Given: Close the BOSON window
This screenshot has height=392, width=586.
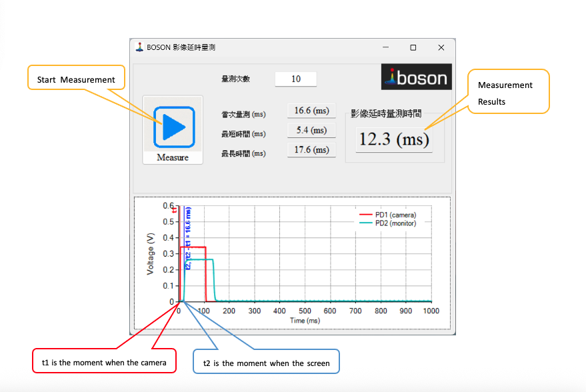Looking at the screenshot, I should [441, 47].
